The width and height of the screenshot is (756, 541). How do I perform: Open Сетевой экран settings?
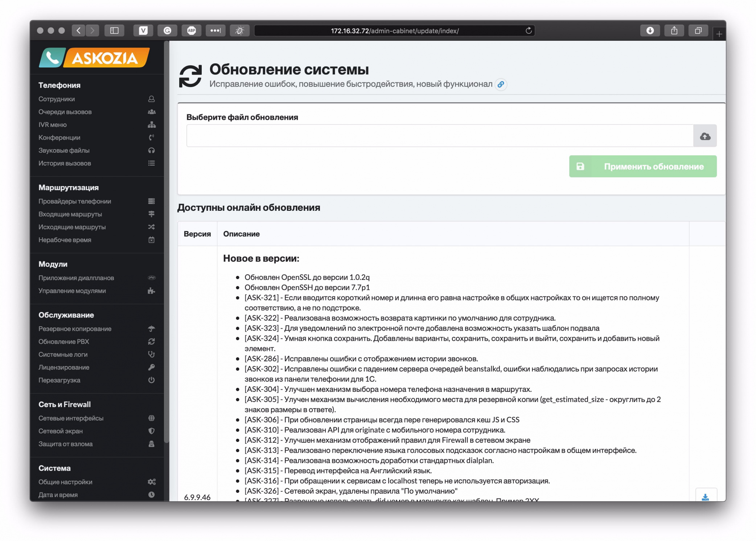[61, 431]
